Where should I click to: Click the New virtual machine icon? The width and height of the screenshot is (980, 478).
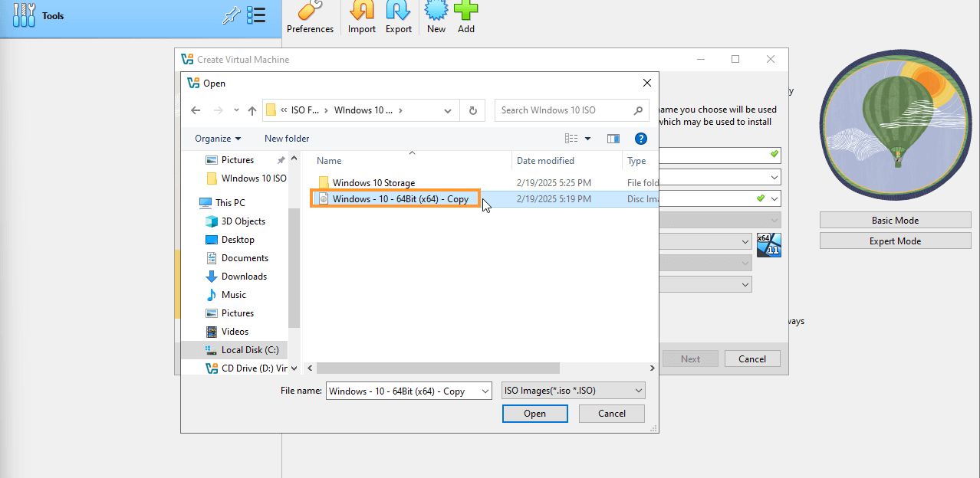tap(436, 10)
